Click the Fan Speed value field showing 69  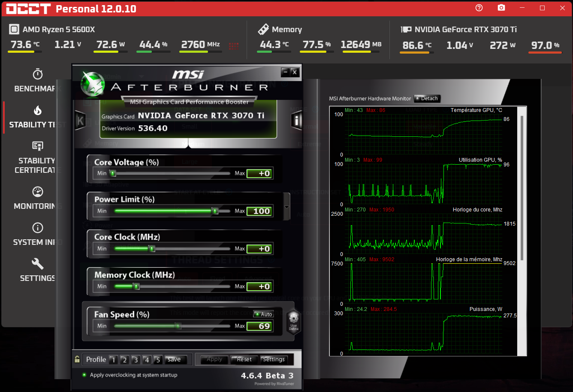pos(259,326)
